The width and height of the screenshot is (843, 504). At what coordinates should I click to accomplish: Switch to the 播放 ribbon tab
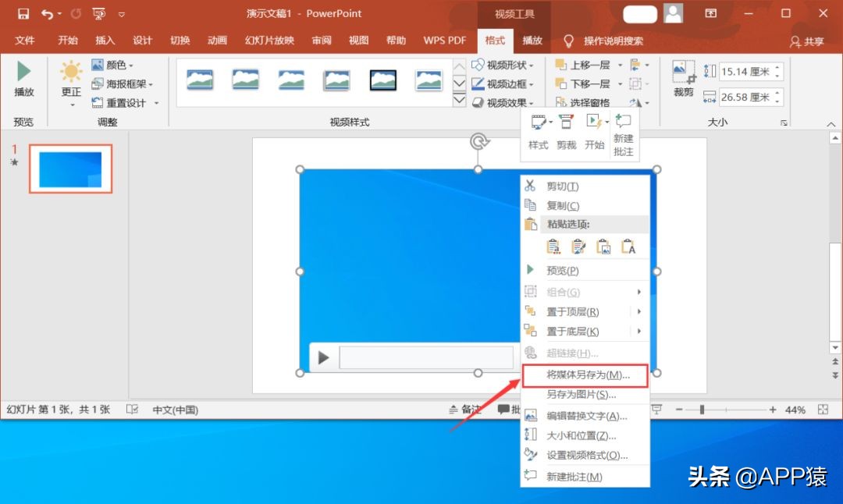pyautogui.click(x=532, y=41)
